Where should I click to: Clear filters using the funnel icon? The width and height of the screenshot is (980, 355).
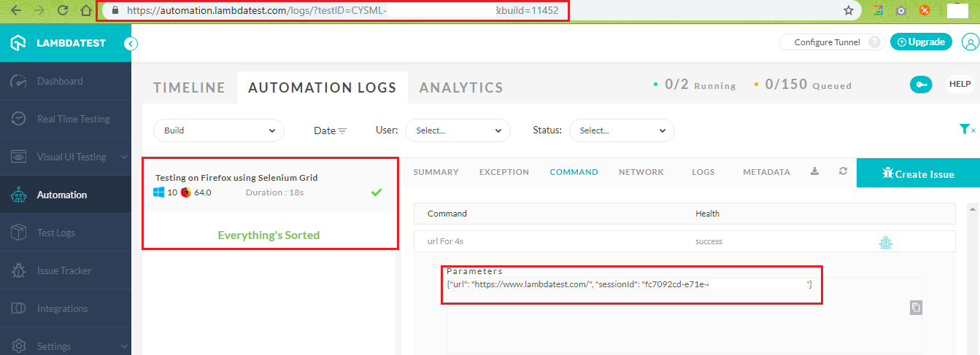(x=967, y=130)
